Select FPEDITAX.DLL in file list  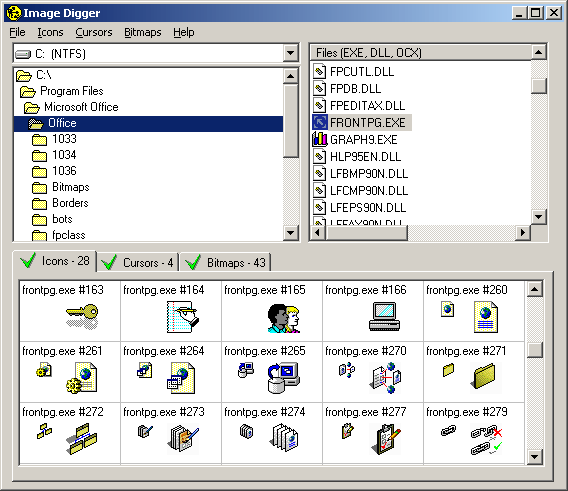pyautogui.click(x=359, y=106)
